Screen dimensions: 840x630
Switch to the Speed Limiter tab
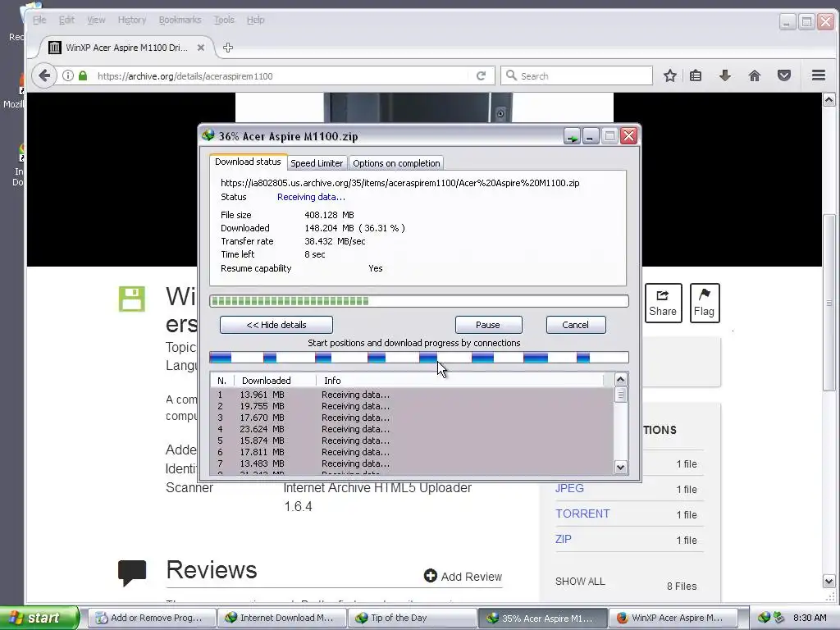click(x=317, y=163)
